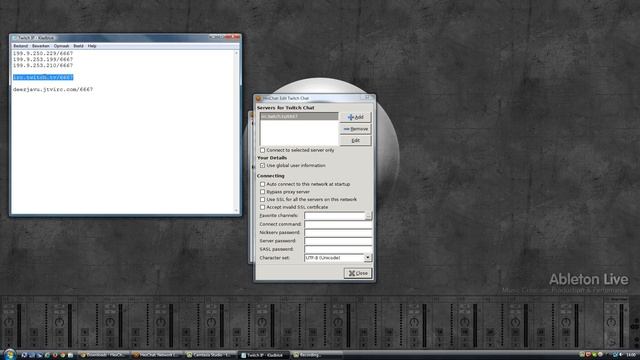The image size is (640, 360).
Task: Click line 199.9.250.229/6667 in Kladblok
Action: point(43,53)
